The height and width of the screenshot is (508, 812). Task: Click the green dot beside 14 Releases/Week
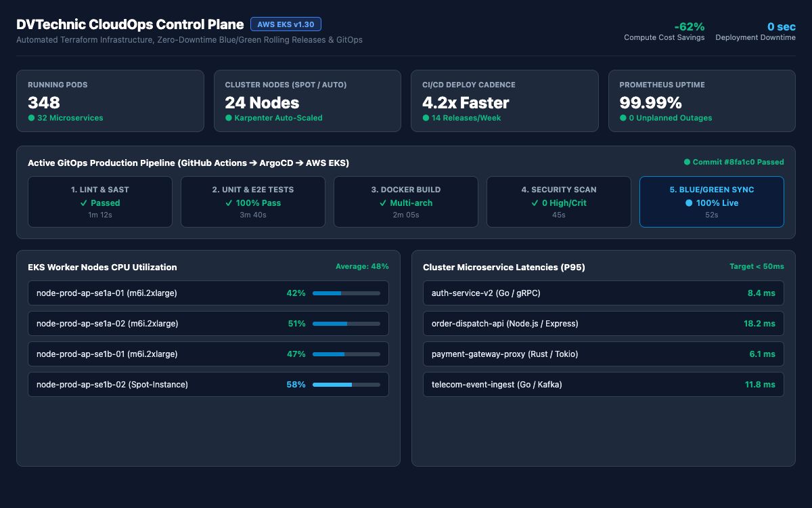coord(426,118)
